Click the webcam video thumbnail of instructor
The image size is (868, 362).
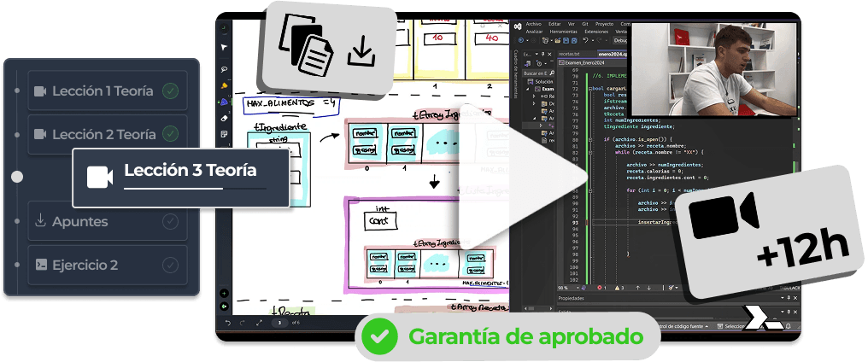(714, 68)
